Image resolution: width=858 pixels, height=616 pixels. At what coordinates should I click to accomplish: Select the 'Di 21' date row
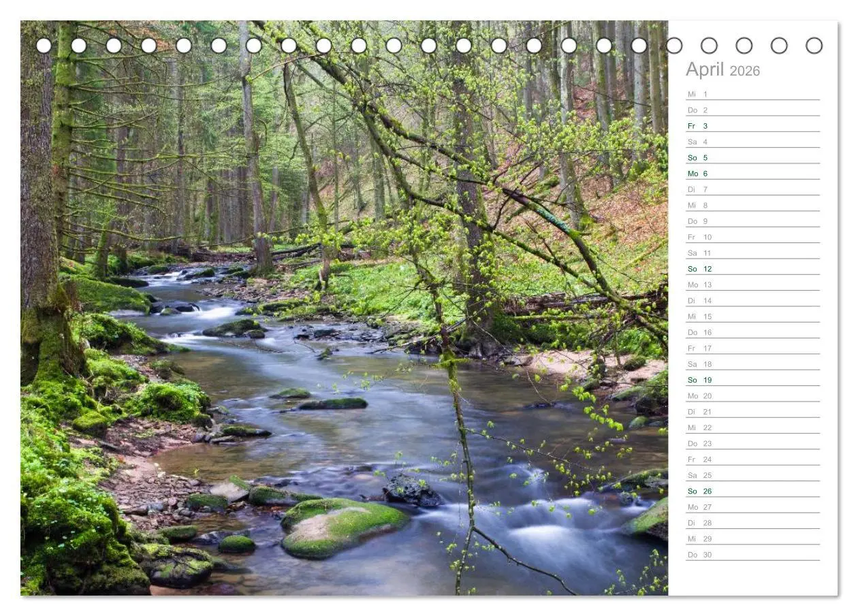(752, 411)
